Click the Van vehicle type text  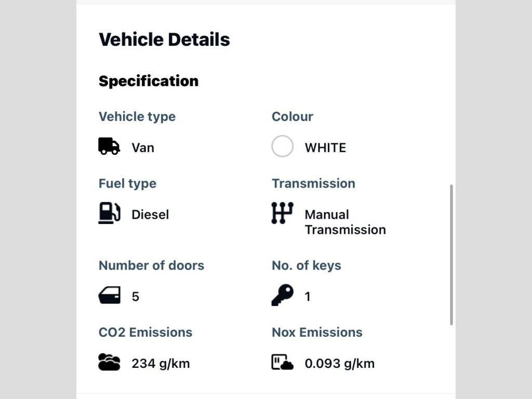pyautogui.click(x=143, y=148)
